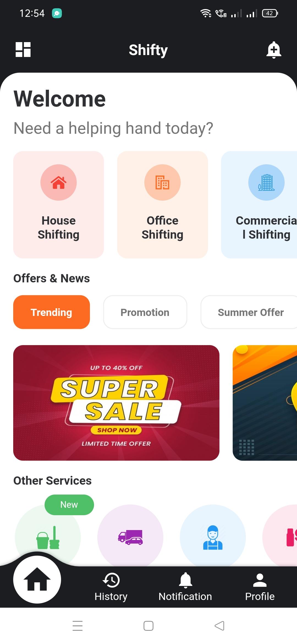This screenshot has height=644, width=297.
Task: Select the Summer Offer filter chip
Action: pyautogui.click(x=249, y=312)
